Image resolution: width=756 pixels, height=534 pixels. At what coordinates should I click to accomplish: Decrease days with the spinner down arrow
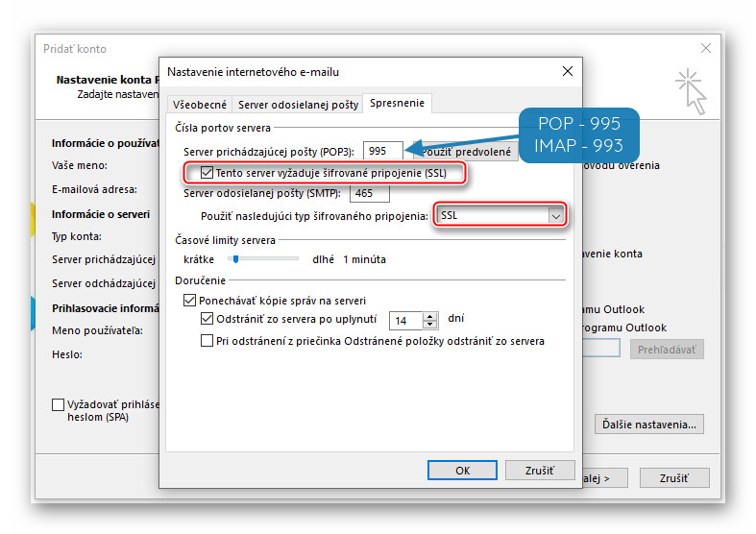429,325
